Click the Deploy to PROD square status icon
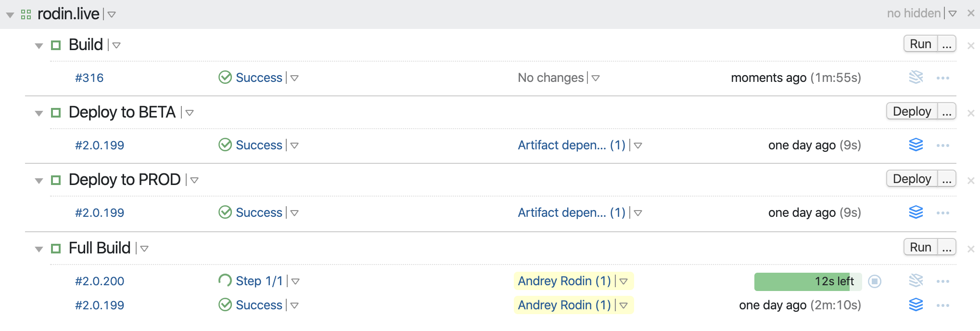 [x=56, y=180]
